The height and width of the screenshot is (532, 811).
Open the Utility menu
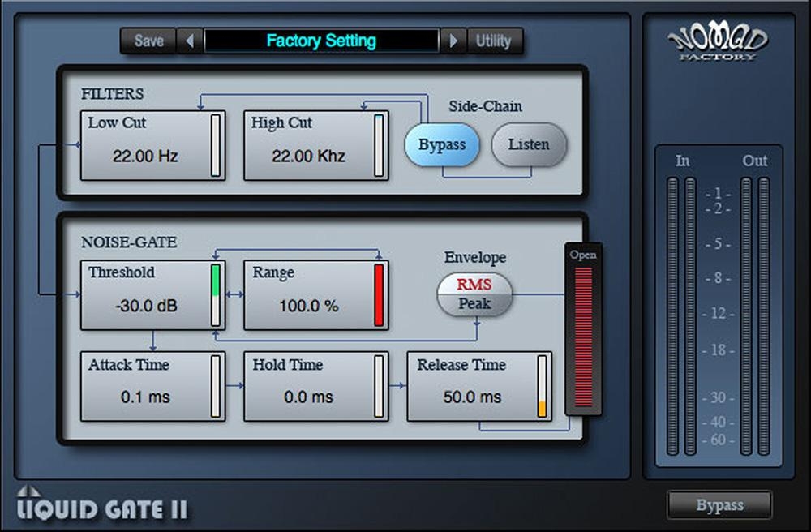coord(493,41)
